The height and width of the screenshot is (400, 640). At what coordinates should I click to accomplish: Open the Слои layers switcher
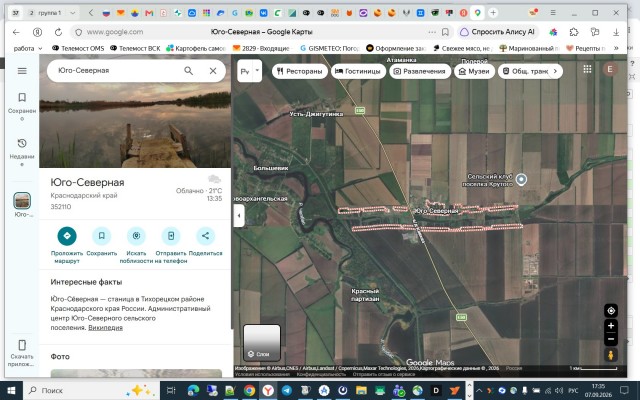pos(262,343)
